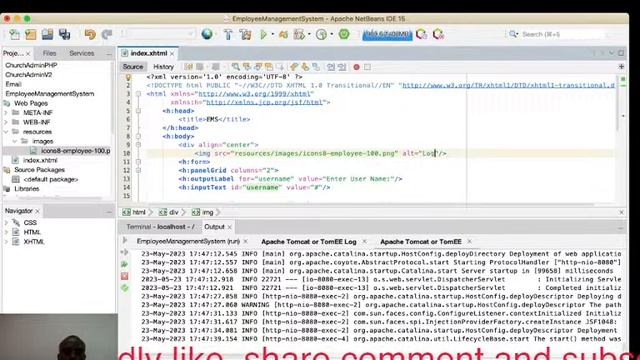The height and width of the screenshot is (360, 640).
Task: Collapse the resources folder
Action: pos(6,132)
